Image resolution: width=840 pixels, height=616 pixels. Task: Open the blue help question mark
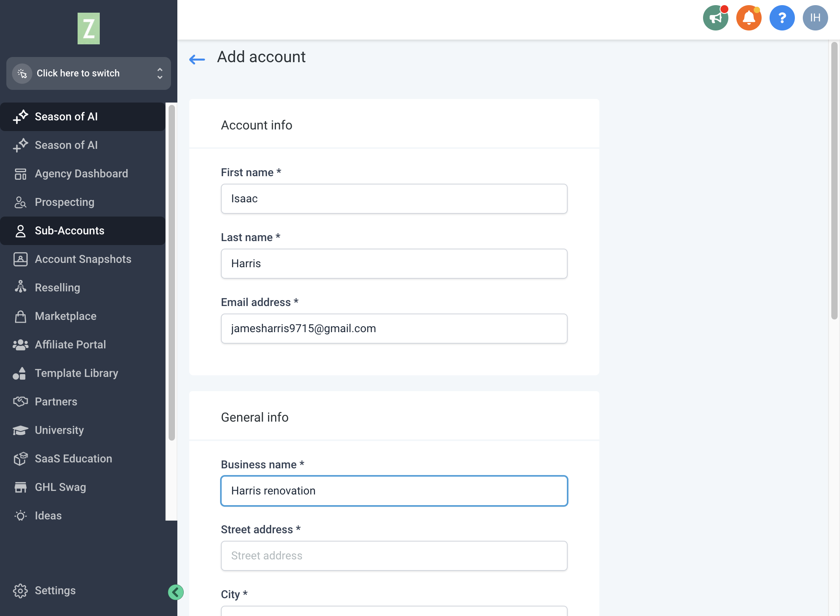[782, 18]
